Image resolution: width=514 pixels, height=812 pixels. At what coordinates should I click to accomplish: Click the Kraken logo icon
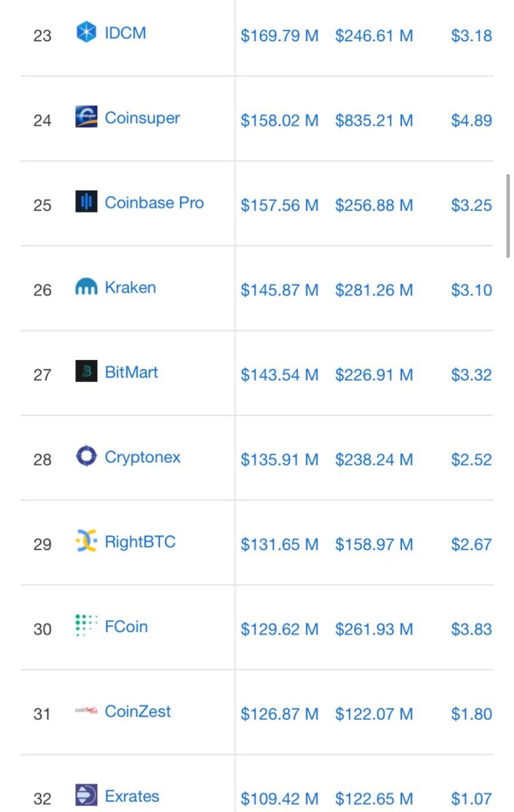[x=86, y=288]
